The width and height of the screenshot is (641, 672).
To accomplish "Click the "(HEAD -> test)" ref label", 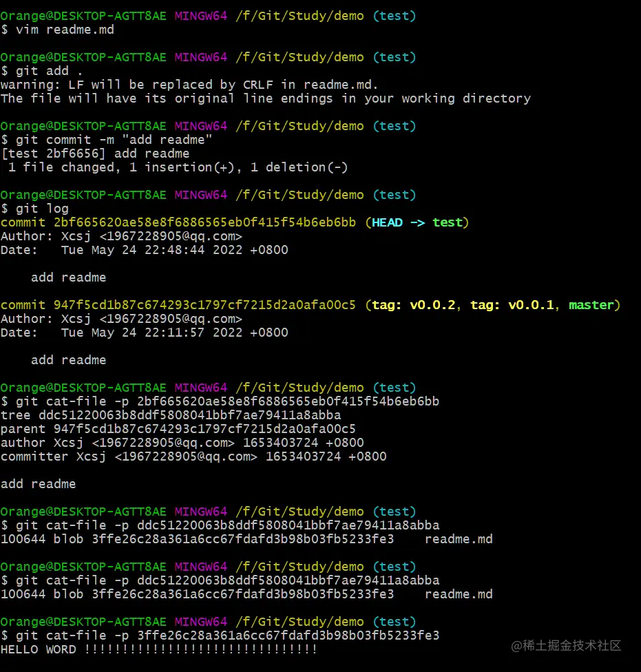I will 417,222.
